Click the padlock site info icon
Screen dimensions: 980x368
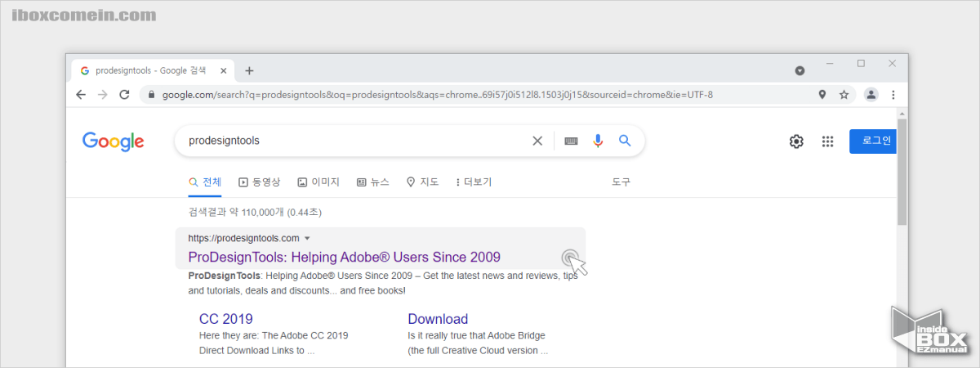(151, 95)
